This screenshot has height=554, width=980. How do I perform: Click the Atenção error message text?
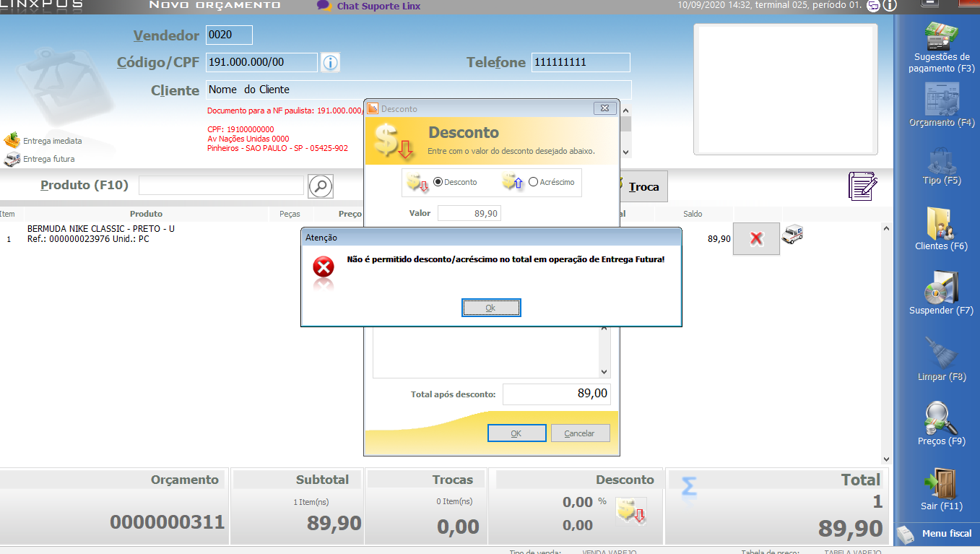click(x=506, y=259)
